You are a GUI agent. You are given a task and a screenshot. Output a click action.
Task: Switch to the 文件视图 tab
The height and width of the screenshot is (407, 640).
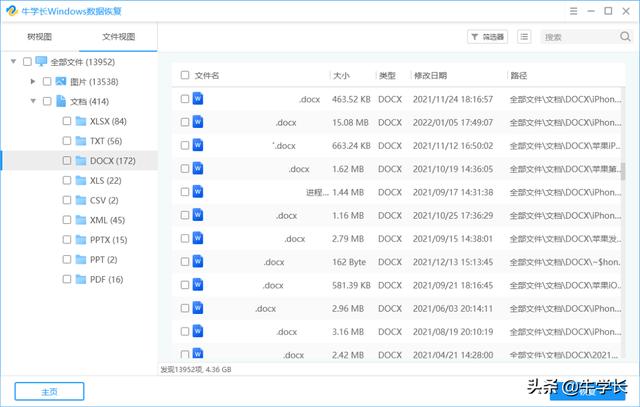tap(118, 37)
